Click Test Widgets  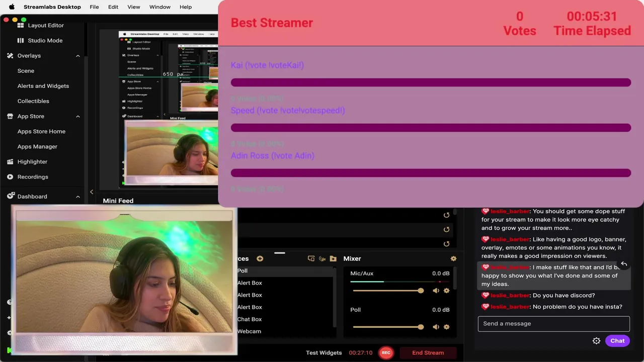(324, 353)
